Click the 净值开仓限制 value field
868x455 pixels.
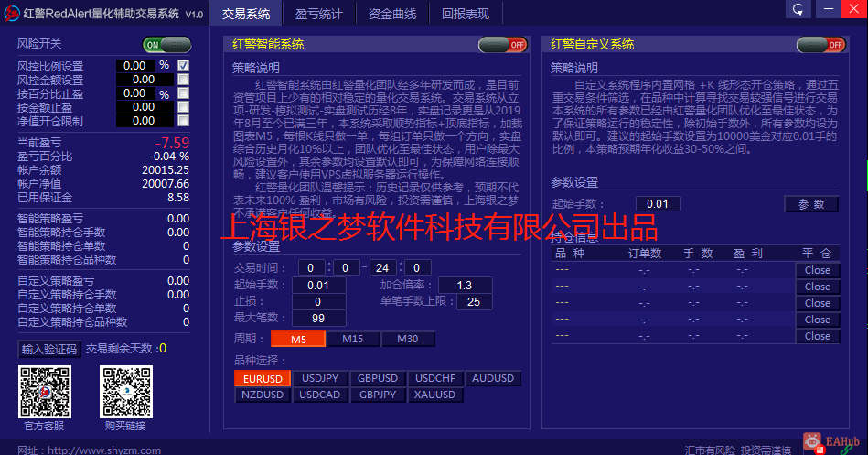pyautogui.click(x=145, y=121)
